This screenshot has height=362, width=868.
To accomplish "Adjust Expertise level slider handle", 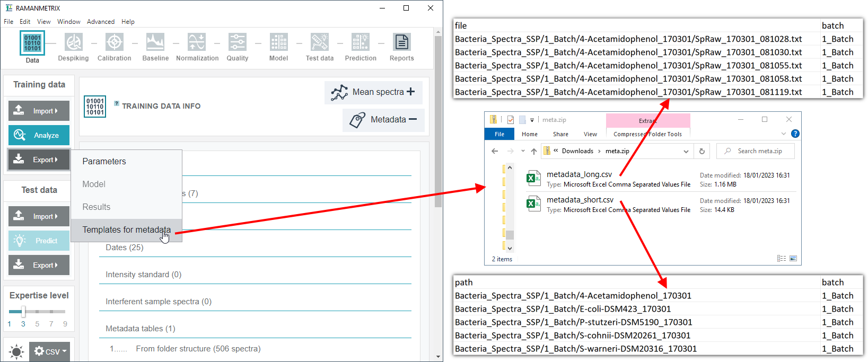I will click(23, 312).
